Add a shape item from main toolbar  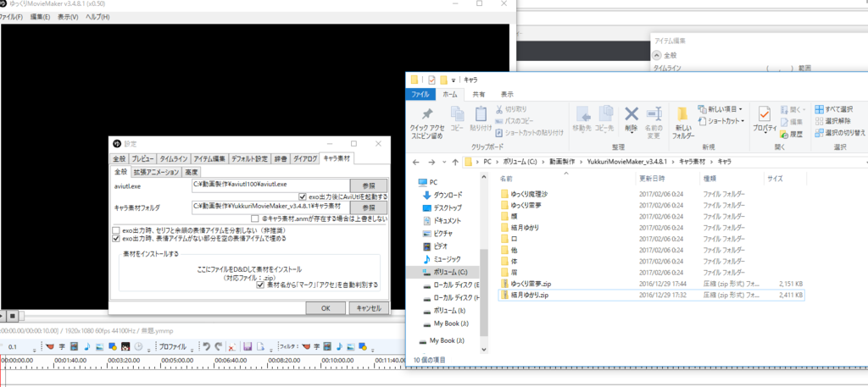pyautogui.click(x=113, y=346)
